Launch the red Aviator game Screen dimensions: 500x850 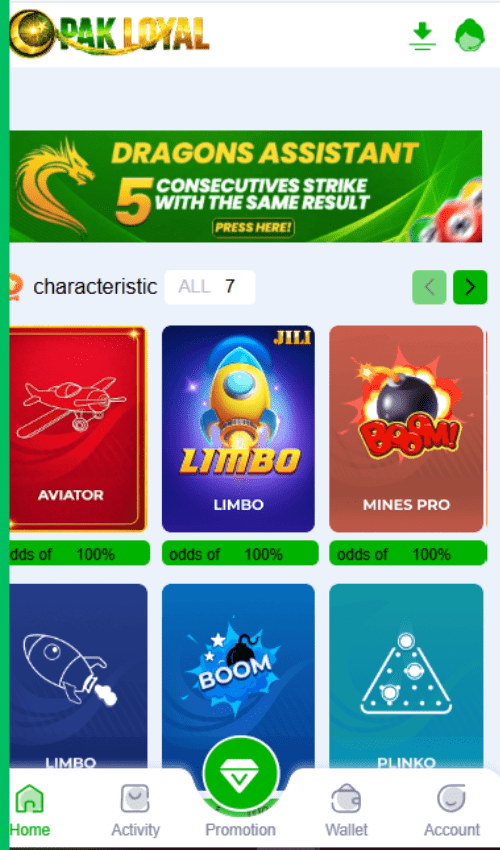pyautogui.click(x=78, y=429)
